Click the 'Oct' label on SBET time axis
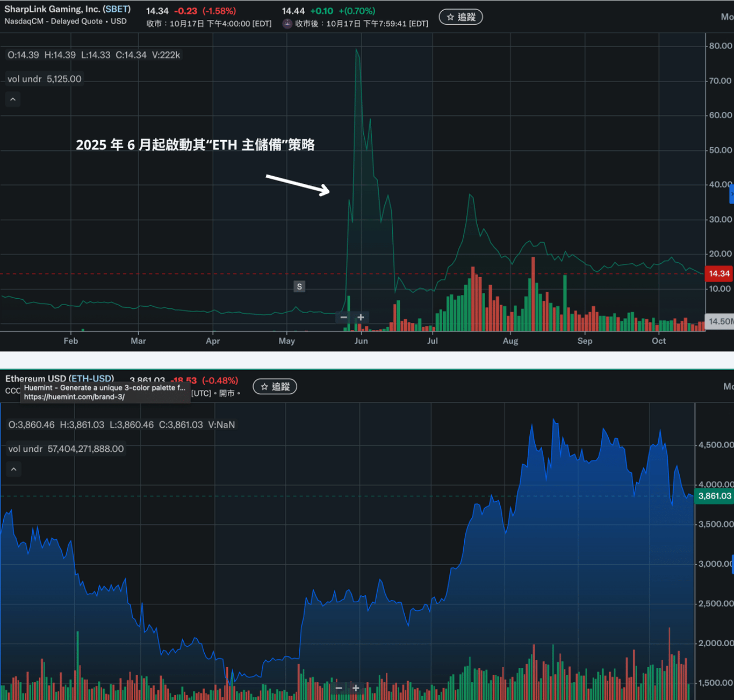 (x=659, y=341)
